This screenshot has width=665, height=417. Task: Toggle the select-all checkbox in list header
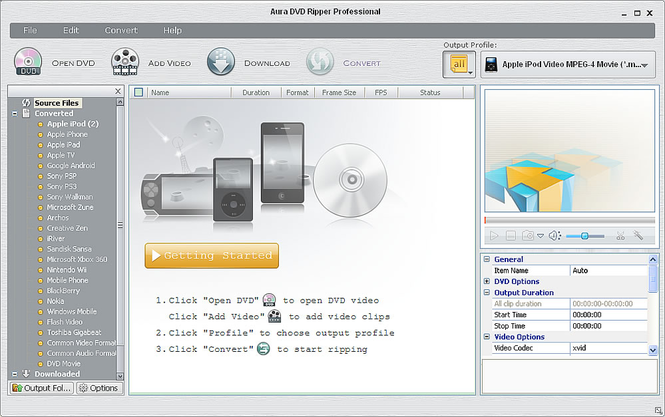139,92
